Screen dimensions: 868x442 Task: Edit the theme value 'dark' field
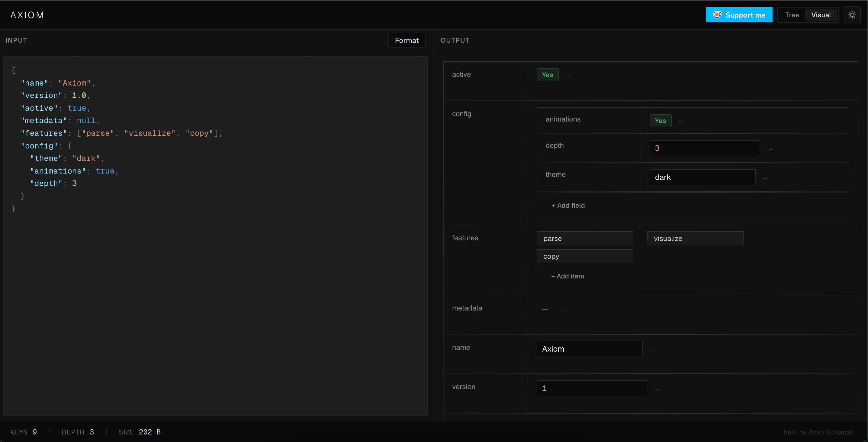click(x=702, y=177)
